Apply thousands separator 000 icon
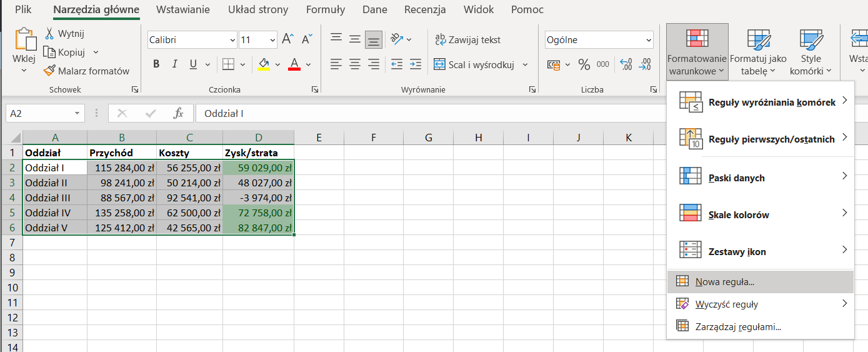The image size is (868, 352). [603, 64]
